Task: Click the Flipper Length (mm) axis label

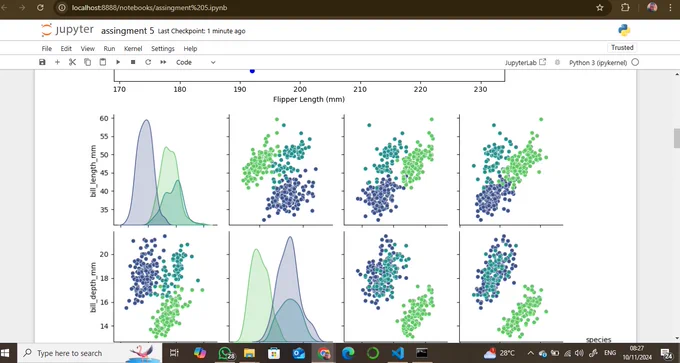Action: (309, 99)
